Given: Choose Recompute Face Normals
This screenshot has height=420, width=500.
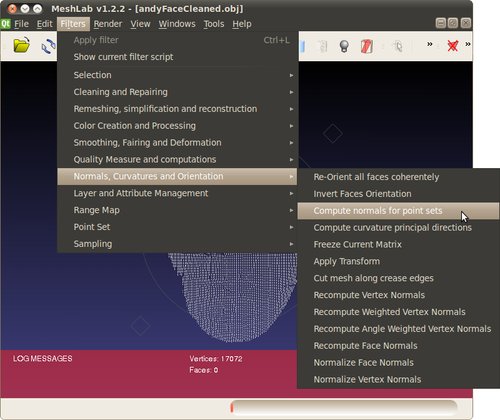Looking at the screenshot, I should tap(398, 346).
